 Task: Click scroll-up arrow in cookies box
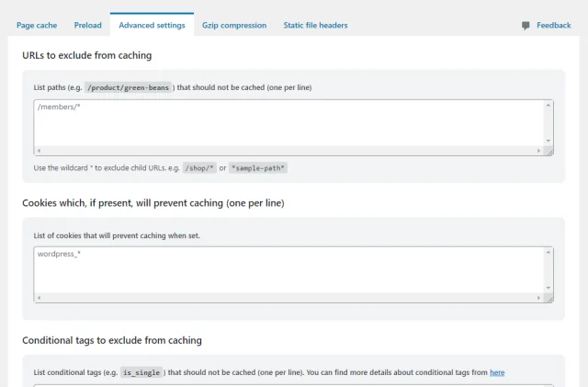click(x=548, y=251)
